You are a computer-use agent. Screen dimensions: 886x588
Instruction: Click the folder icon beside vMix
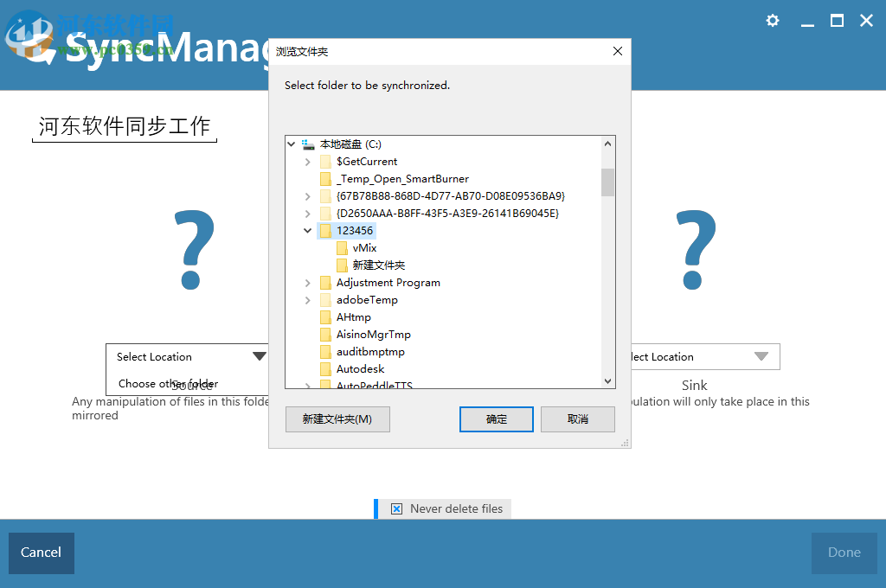point(343,247)
